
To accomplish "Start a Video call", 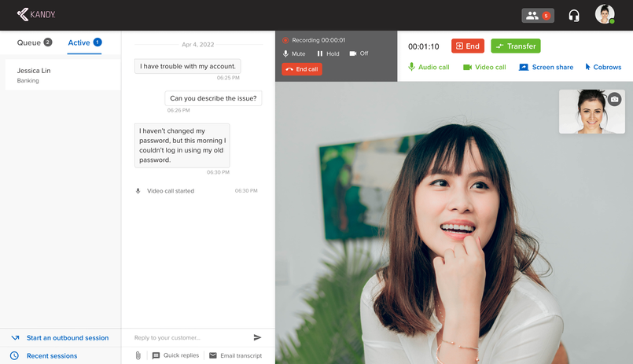I will (x=484, y=67).
